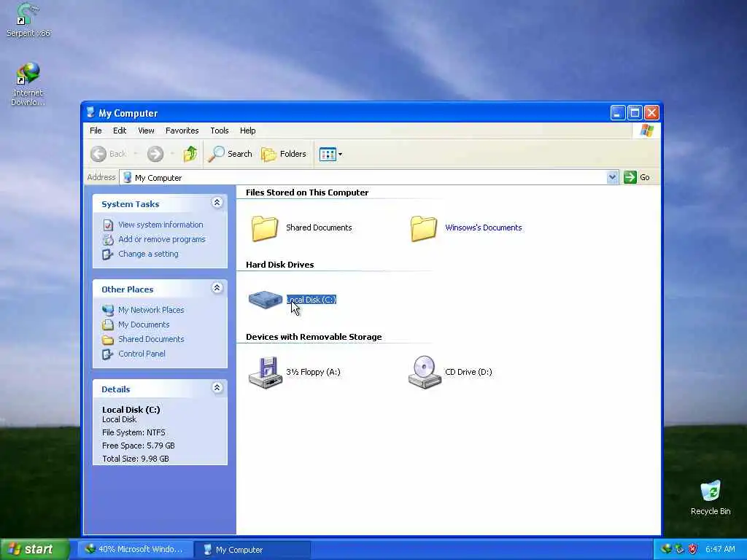The height and width of the screenshot is (560, 747).
Task: Select the Shared Documents folder icon
Action: pos(265,228)
